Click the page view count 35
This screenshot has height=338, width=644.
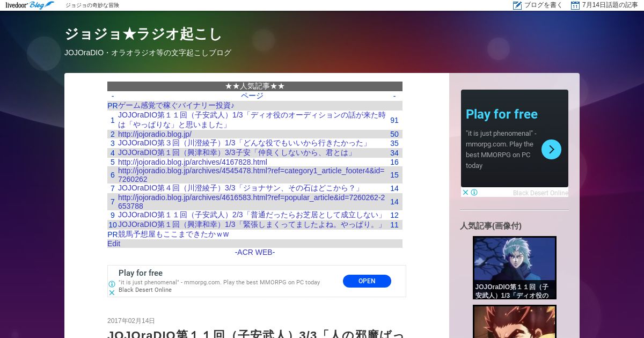(x=394, y=143)
